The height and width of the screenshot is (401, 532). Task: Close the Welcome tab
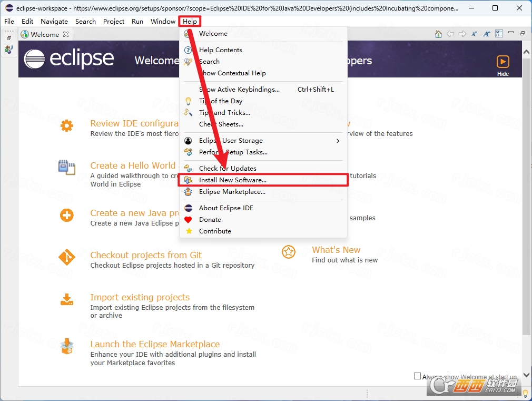click(66, 34)
